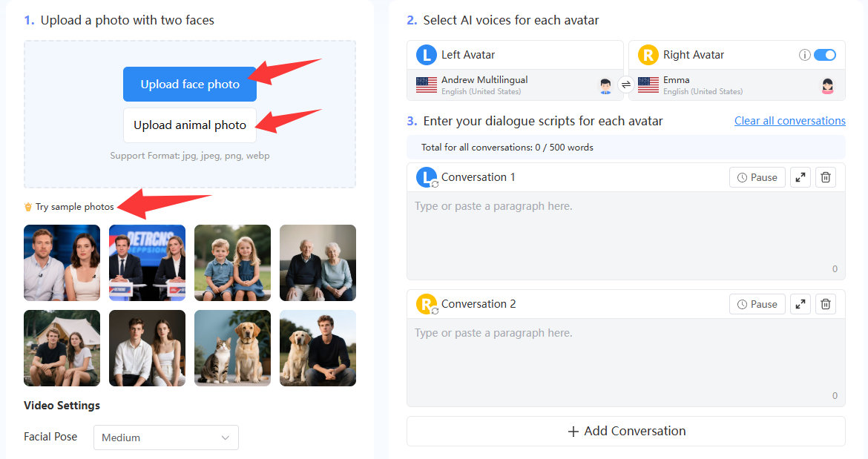This screenshot has width=868, height=459.
Task: Expand Conversation 2 with the fullscreen arrows icon
Action: point(799,303)
